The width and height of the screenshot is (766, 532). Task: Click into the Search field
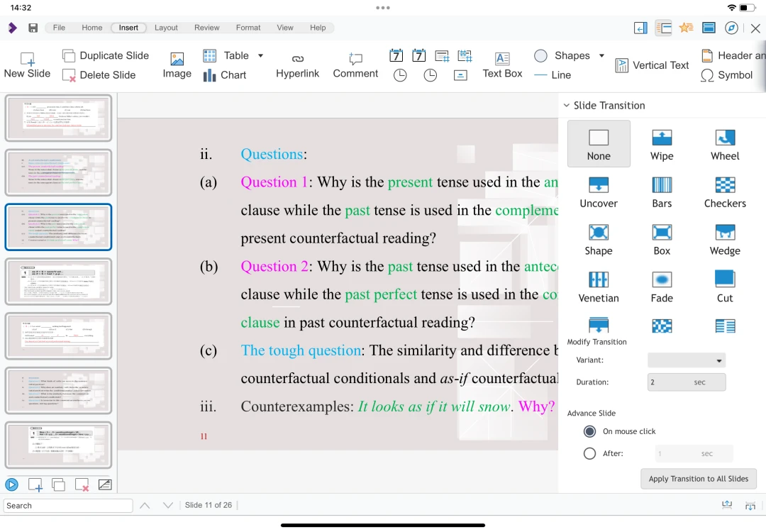tap(68, 506)
